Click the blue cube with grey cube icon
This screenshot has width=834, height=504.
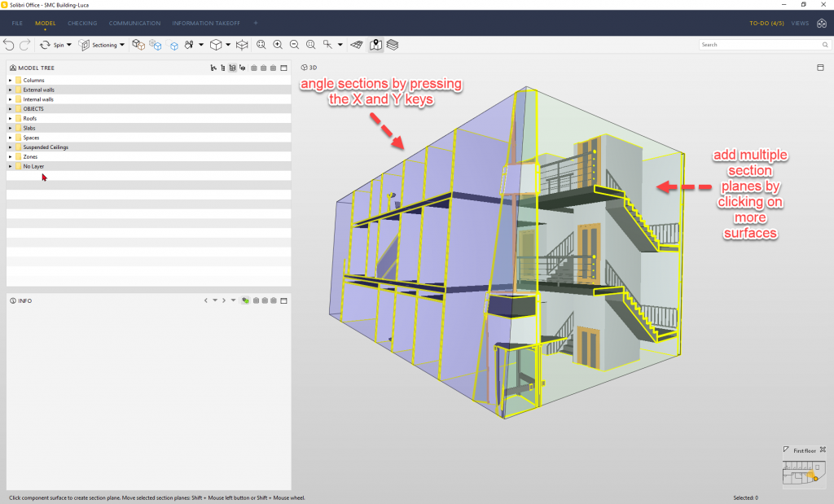click(156, 45)
